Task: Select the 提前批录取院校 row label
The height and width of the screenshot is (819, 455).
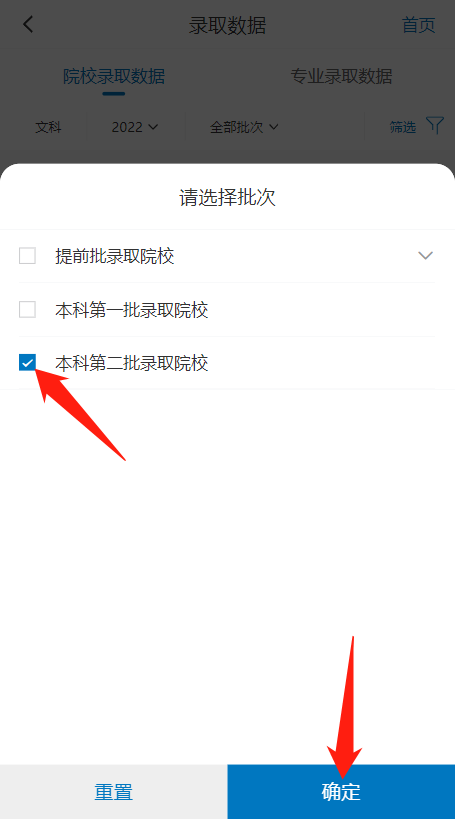Action: pos(115,256)
